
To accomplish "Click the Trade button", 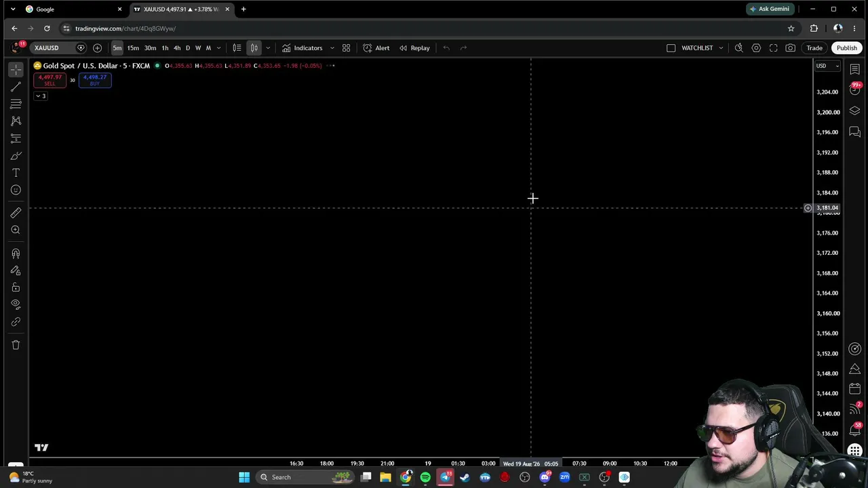I will pyautogui.click(x=814, y=48).
